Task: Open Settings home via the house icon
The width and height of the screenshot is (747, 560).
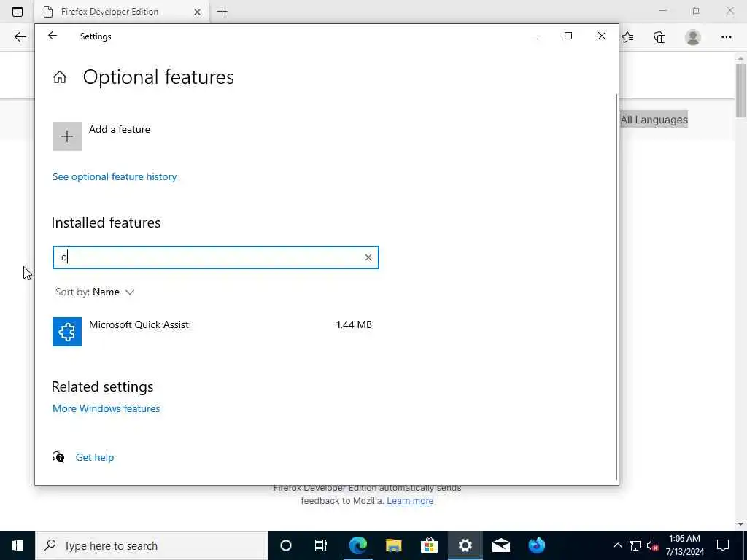Action: coord(60,77)
